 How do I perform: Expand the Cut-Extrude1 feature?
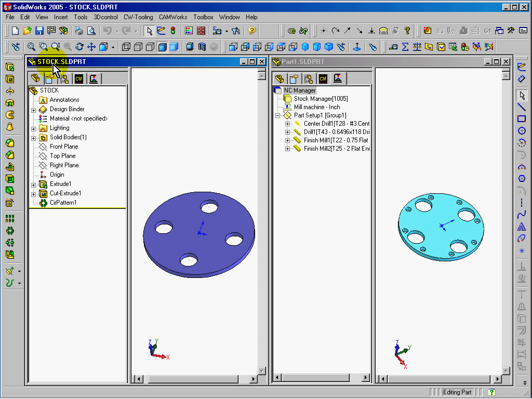tap(34, 194)
